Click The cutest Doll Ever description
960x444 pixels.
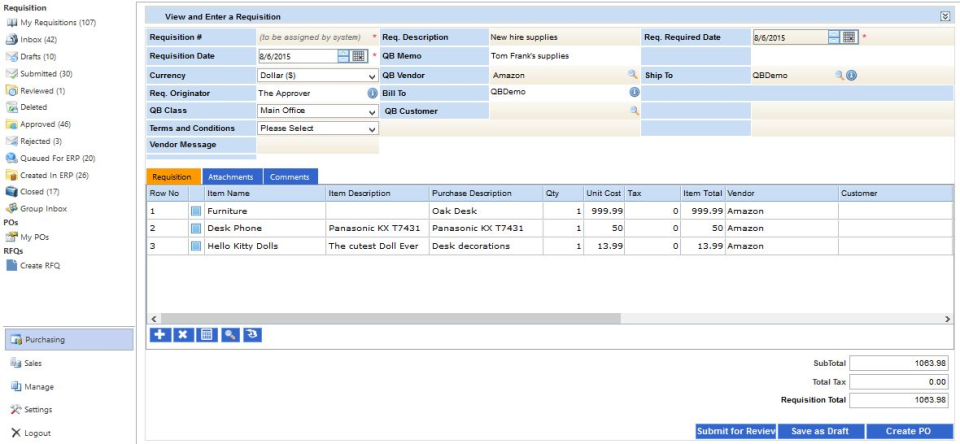[377, 246]
